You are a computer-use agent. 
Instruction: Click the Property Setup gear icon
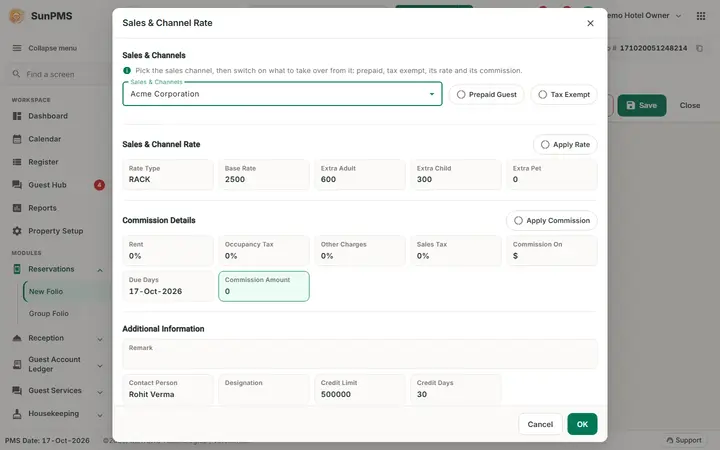(17, 231)
